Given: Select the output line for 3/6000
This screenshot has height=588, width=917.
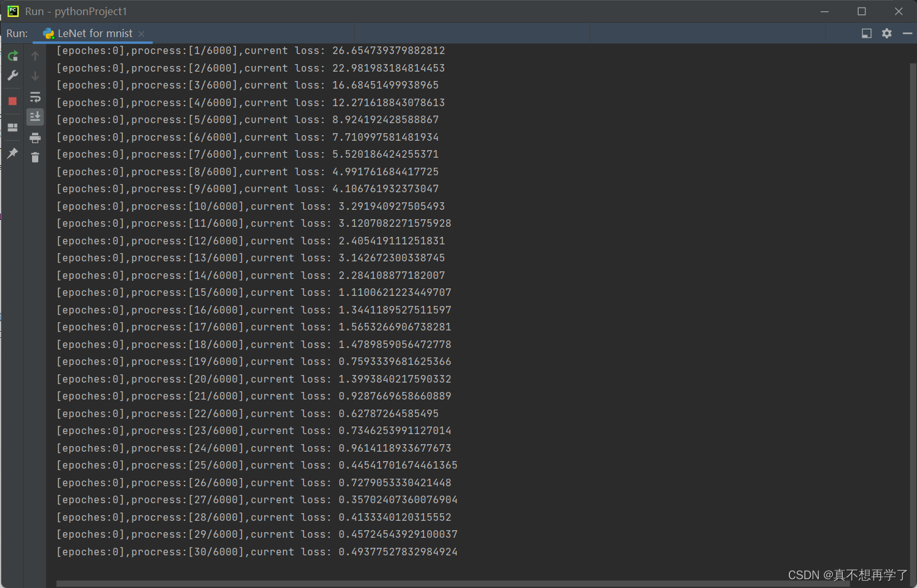Looking at the screenshot, I should (x=247, y=85).
